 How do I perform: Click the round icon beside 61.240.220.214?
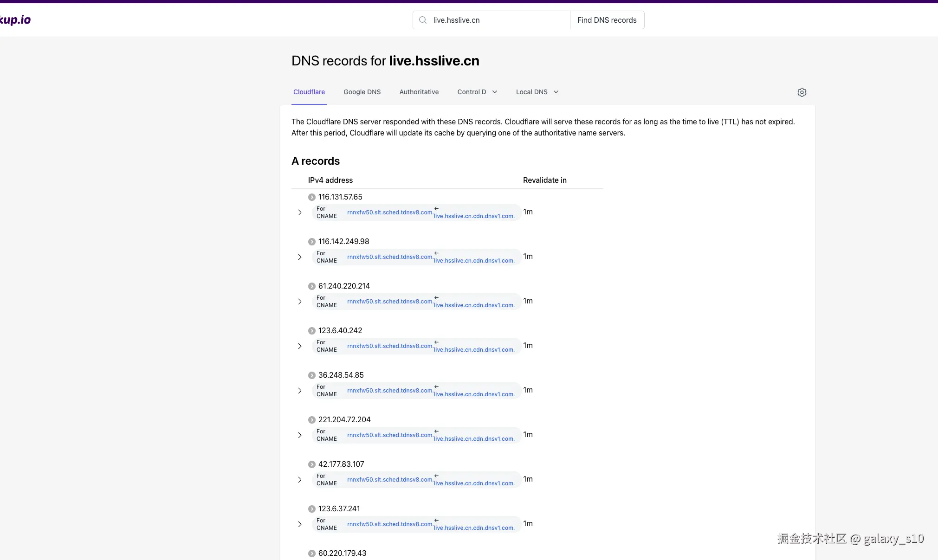(312, 286)
